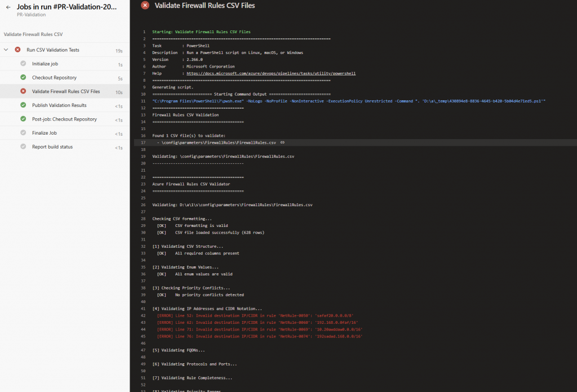Click green check icon for Publish Validation Results
The image size is (577, 392).
(x=23, y=105)
